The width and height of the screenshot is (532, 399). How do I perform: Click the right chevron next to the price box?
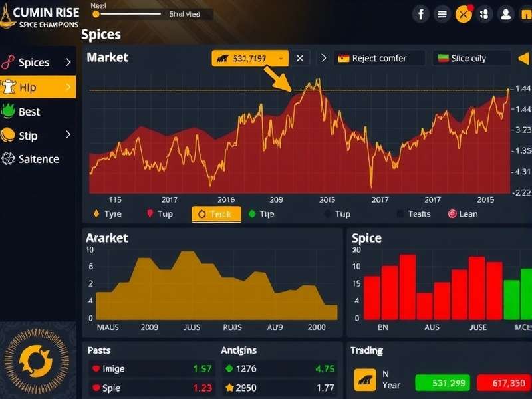click(324, 58)
